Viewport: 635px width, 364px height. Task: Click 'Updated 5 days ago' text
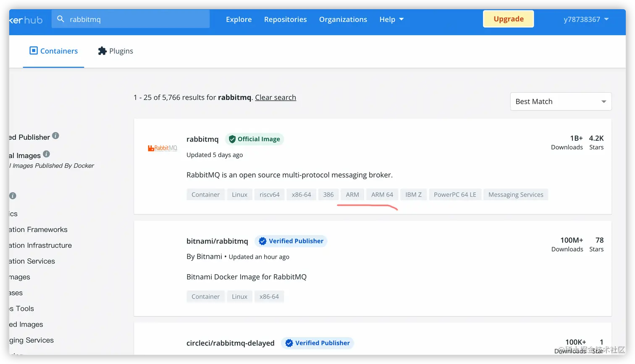[x=215, y=155]
